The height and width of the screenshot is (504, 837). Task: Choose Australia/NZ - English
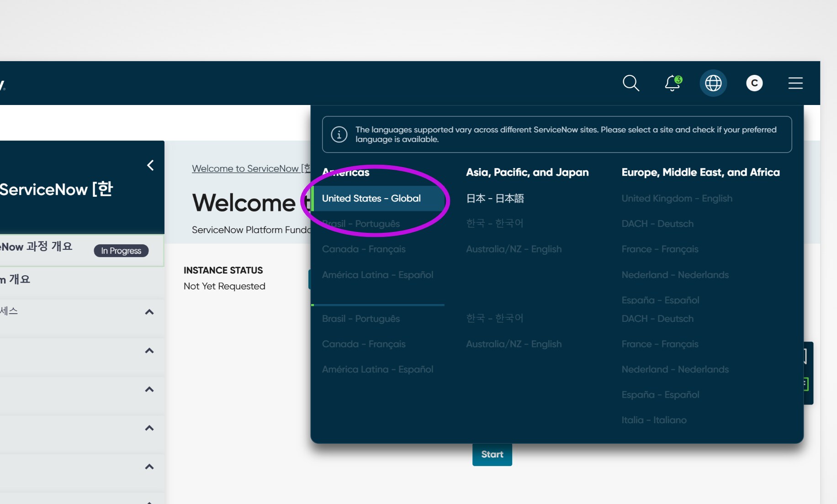point(514,249)
